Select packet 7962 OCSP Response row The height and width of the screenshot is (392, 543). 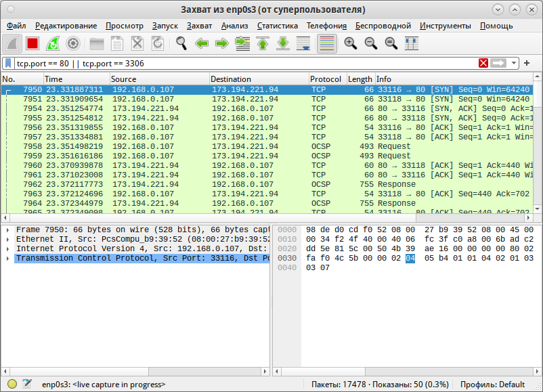click(x=267, y=185)
